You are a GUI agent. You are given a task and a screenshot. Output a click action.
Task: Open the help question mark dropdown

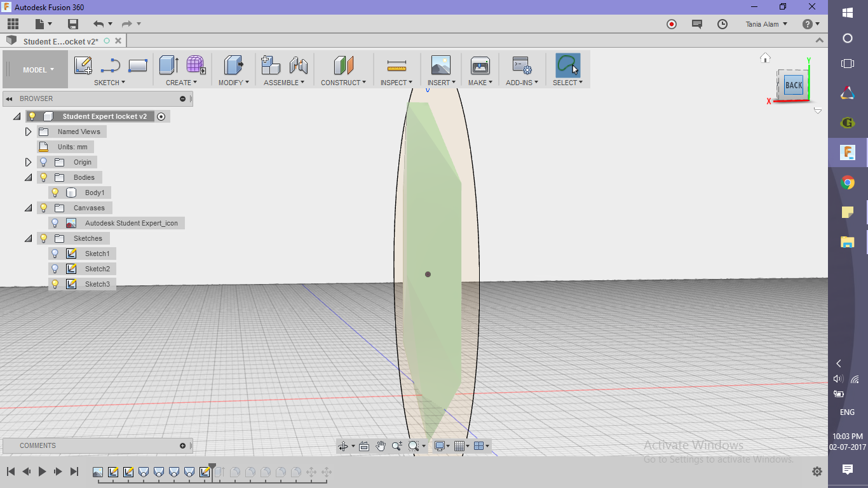pos(811,24)
